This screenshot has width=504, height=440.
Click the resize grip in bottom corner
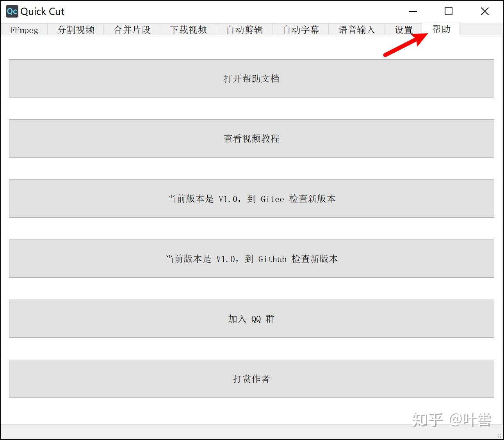pyautogui.click(x=500, y=436)
